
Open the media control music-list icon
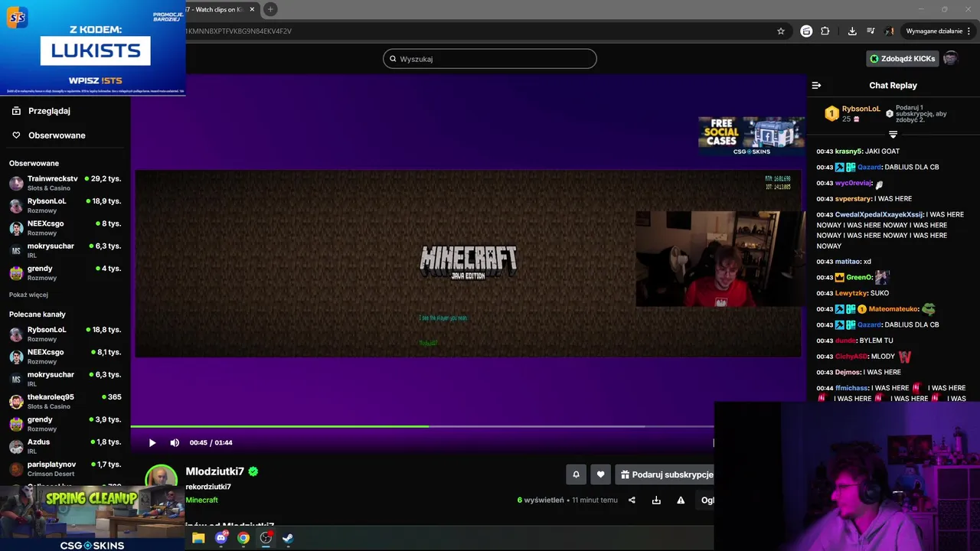tap(871, 31)
